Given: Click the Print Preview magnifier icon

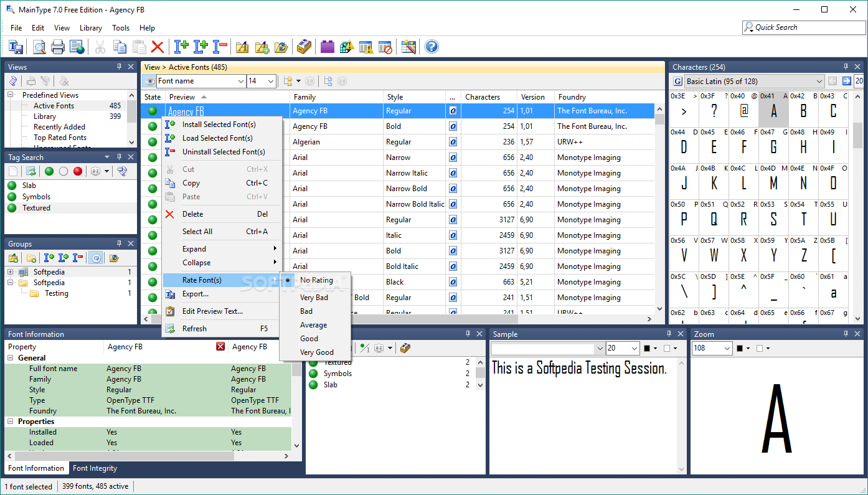Looking at the screenshot, I should click(39, 47).
